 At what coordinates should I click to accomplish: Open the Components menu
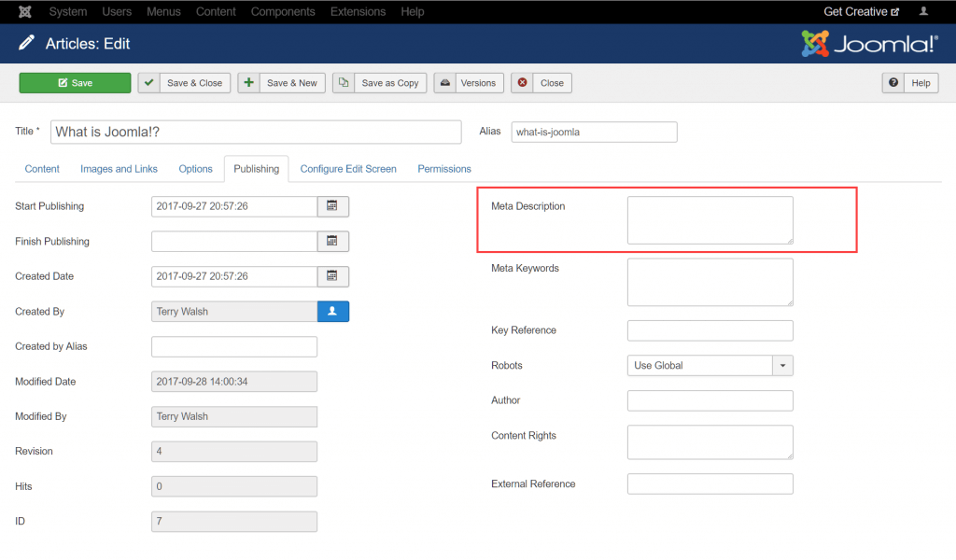pos(283,11)
